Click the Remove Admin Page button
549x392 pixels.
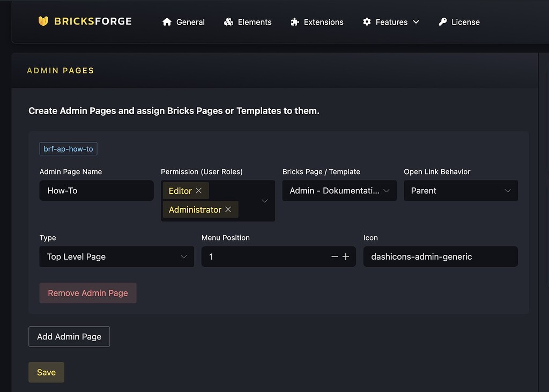coord(87,293)
